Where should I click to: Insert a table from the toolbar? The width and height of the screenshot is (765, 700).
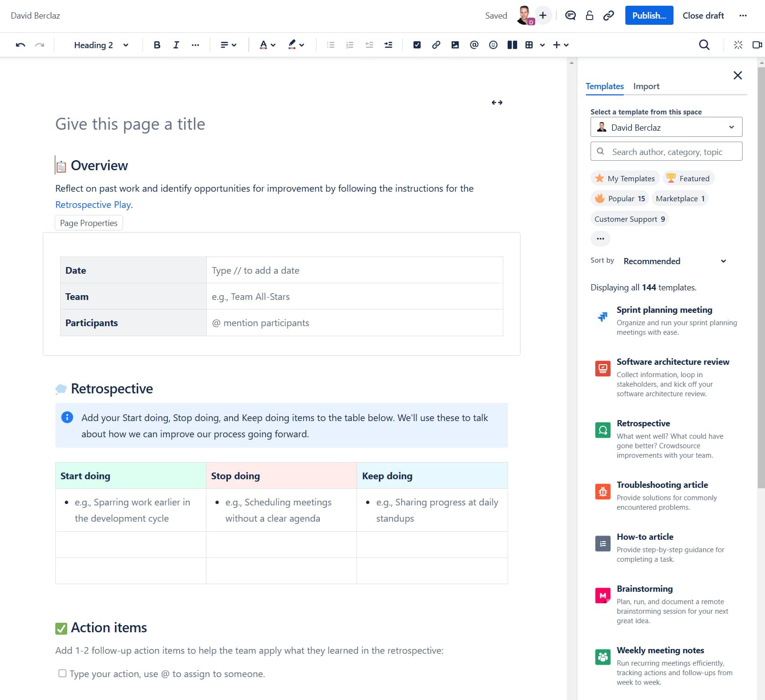coord(529,44)
